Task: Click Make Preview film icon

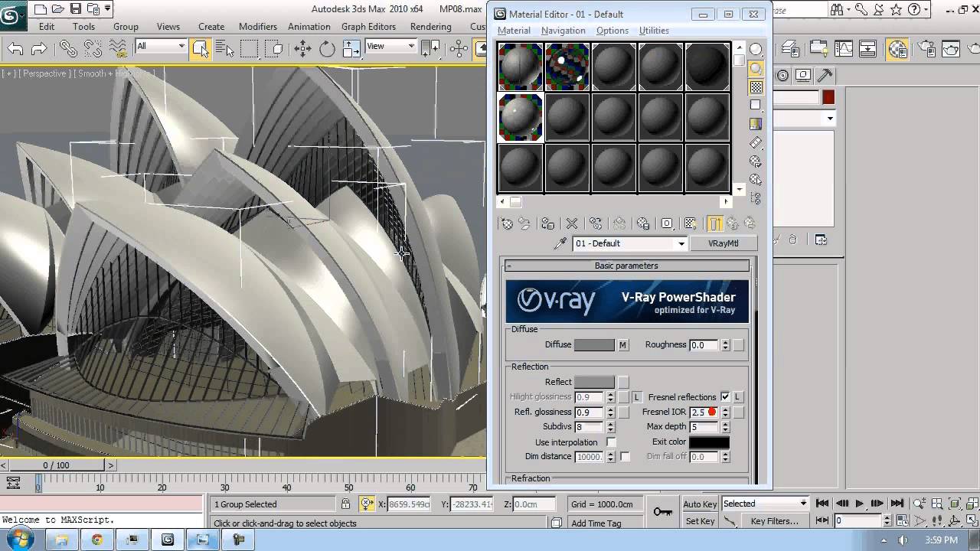Action: 756,143
